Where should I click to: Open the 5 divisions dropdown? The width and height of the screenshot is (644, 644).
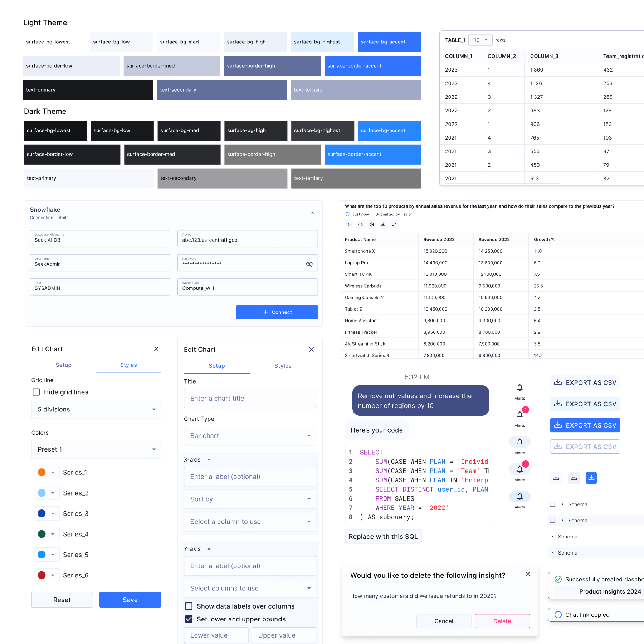click(x=96, y=409)
